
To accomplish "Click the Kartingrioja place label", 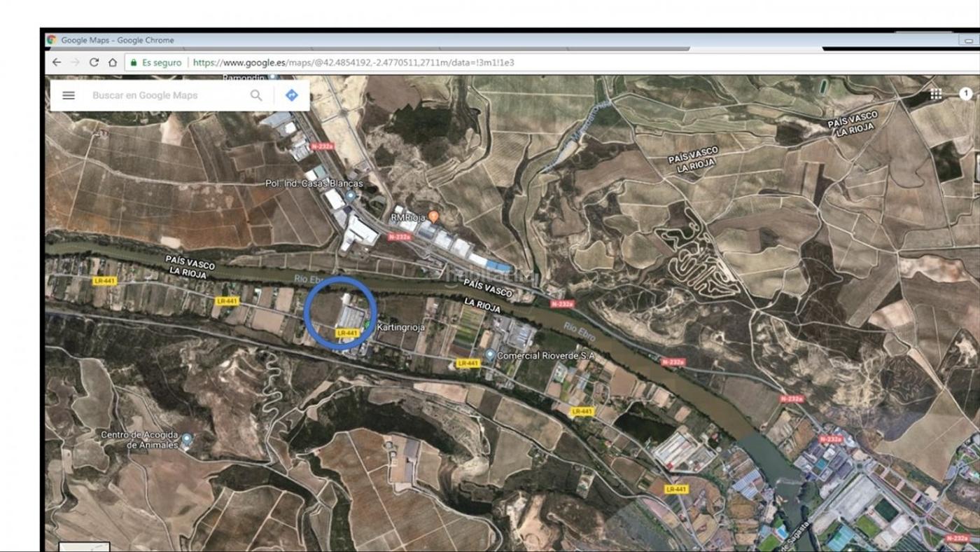I will pos(400,327).
